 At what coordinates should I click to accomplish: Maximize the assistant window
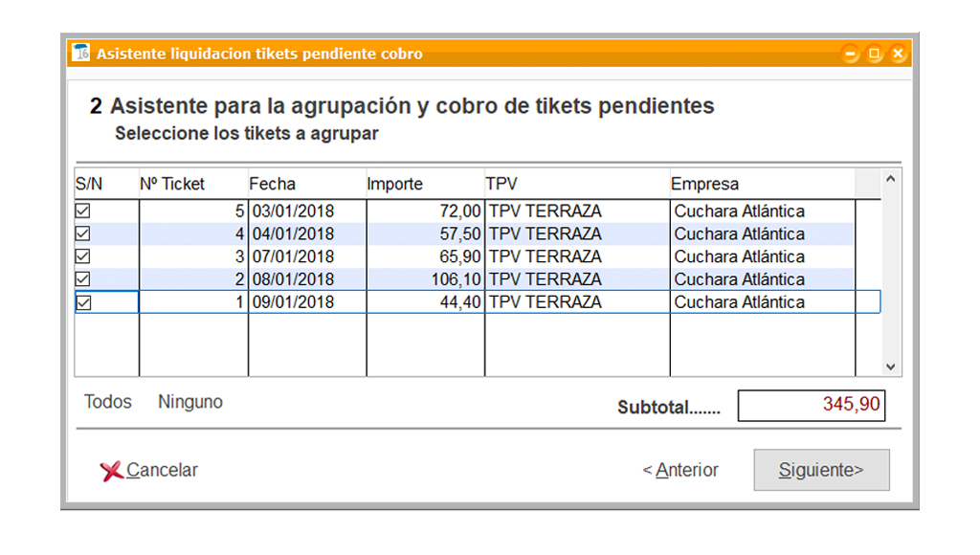coord(875,54)
